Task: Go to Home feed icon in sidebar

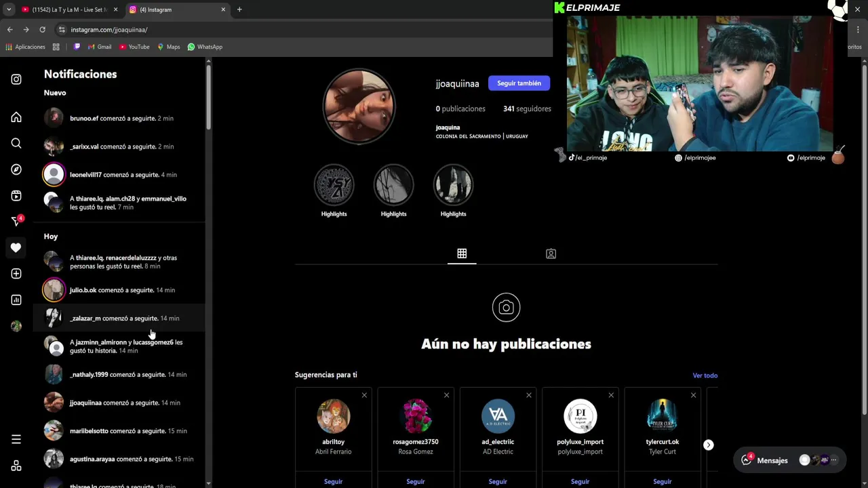Action: pyautogui.click(x=16, y=117)
